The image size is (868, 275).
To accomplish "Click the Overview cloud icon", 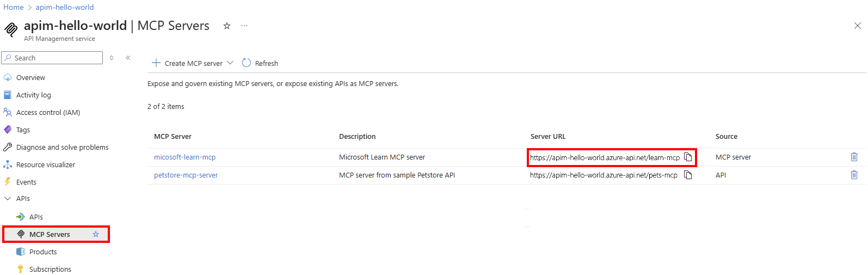I will [8, 77].
